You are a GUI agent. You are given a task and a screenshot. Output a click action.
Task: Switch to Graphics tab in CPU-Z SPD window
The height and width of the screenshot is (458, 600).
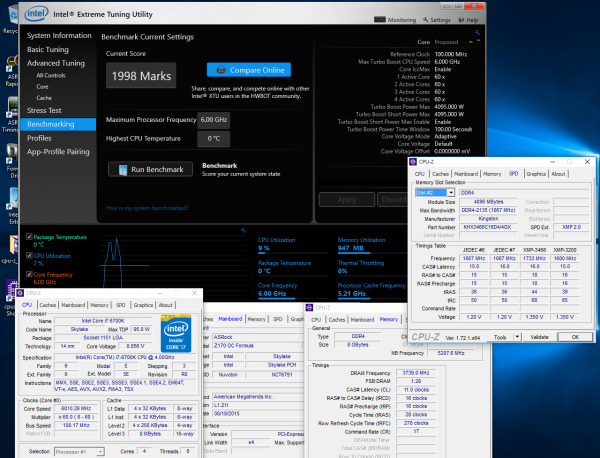pos(536,174)
